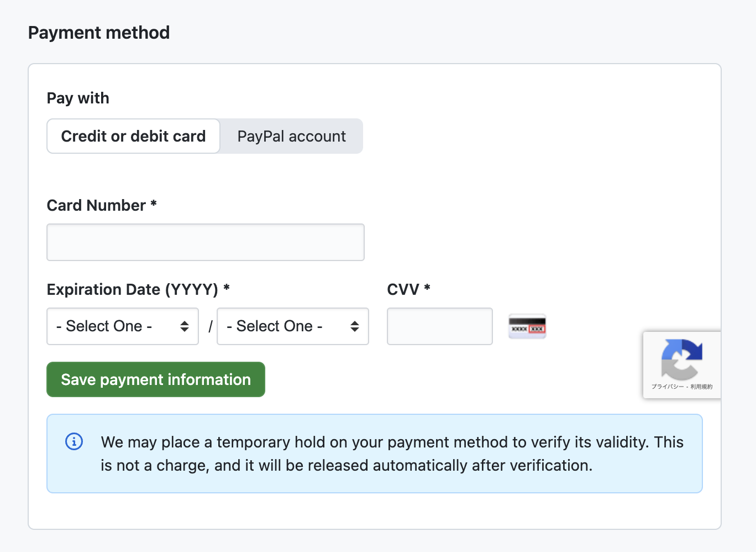Screen dimensions: 756x552
Task: Open the first expiration Select One dropdown
Action: click(x=123, y=326)
